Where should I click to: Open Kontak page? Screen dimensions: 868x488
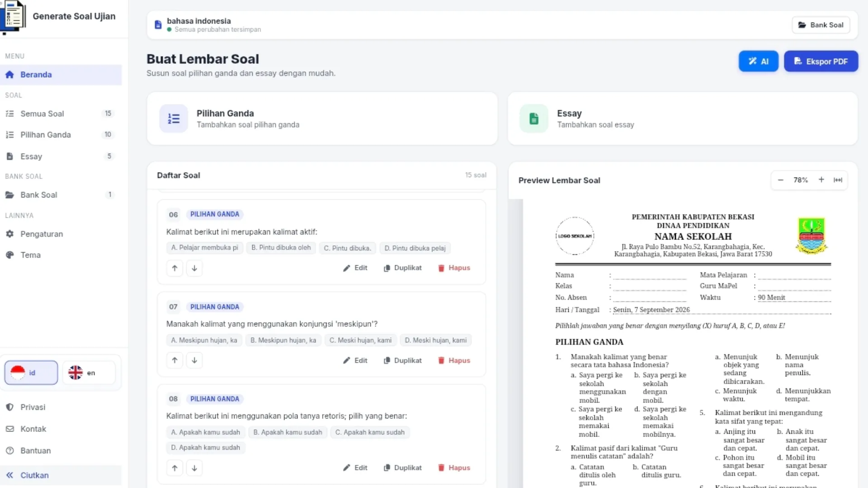(61, 429)
